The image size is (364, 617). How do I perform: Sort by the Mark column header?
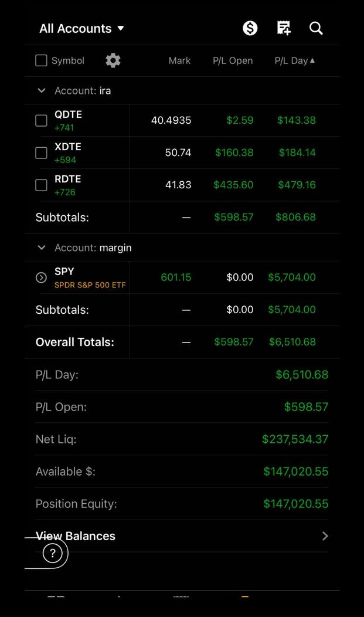179,60
